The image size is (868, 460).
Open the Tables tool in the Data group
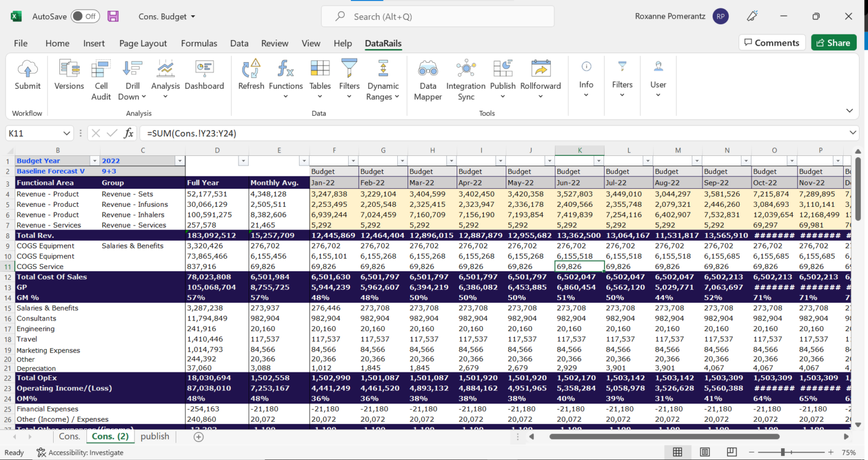click(x=320, y=79)
